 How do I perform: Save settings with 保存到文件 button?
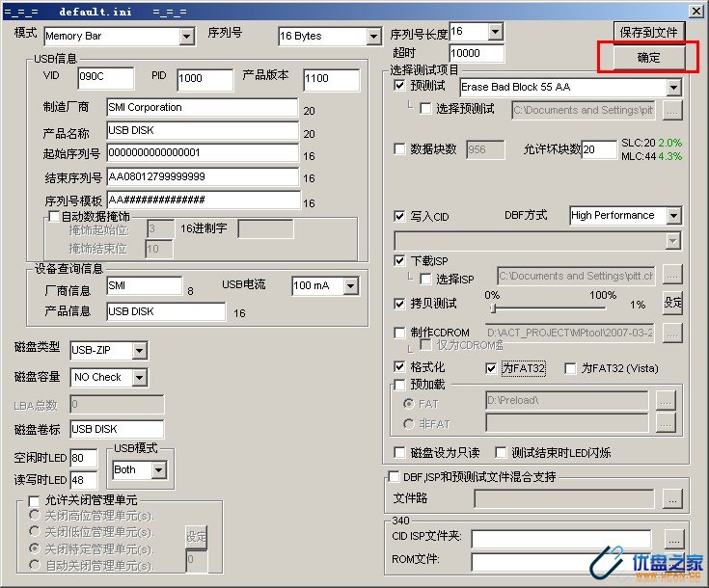649,32
